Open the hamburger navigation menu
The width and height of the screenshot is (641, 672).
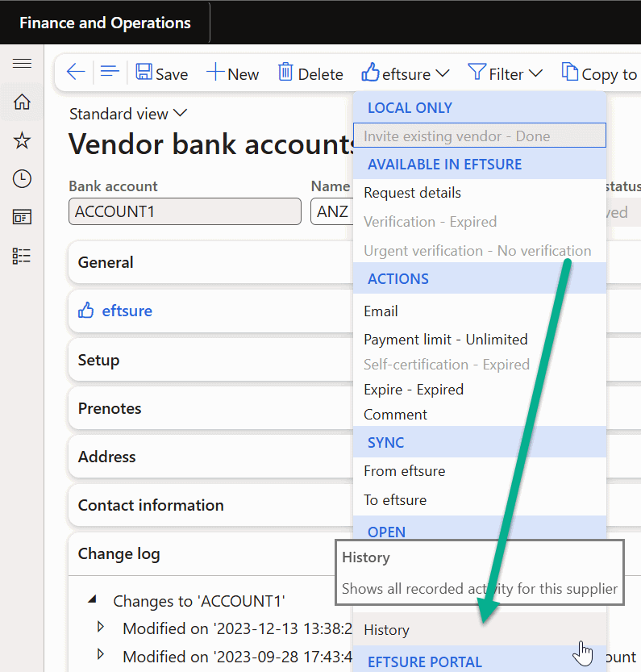(22, 64)
